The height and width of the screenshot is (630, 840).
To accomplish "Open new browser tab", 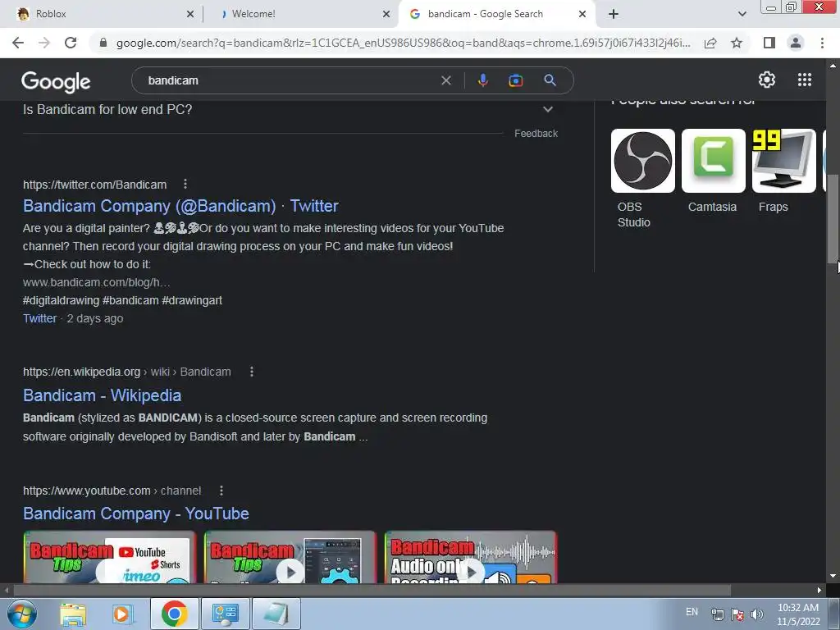I will 614,14.
